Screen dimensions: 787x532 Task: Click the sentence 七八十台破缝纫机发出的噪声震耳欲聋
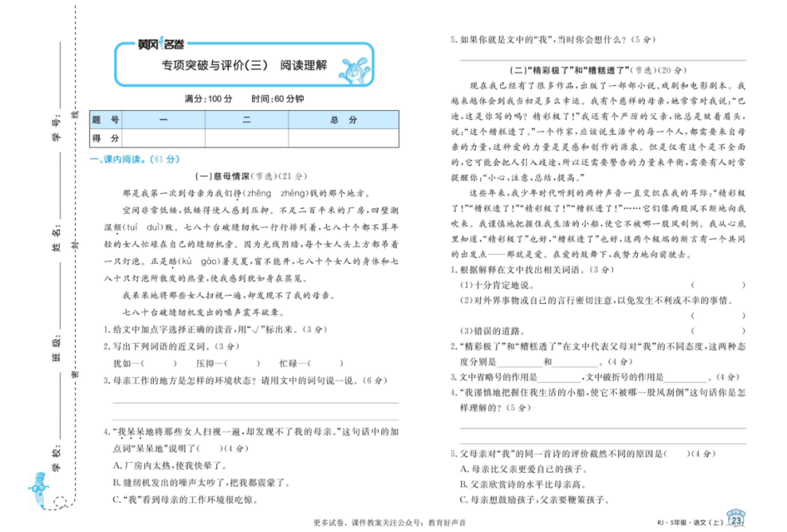tap(204, 313)
